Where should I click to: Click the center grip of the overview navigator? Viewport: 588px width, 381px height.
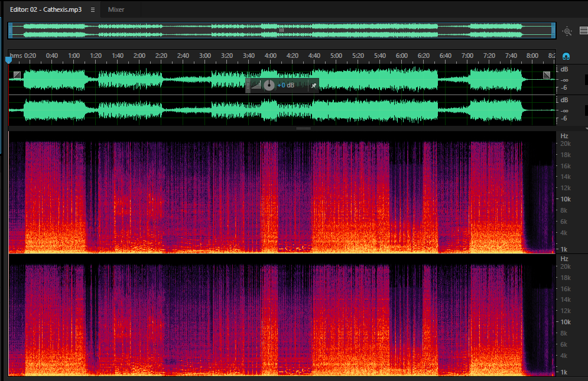coord(281,30)
